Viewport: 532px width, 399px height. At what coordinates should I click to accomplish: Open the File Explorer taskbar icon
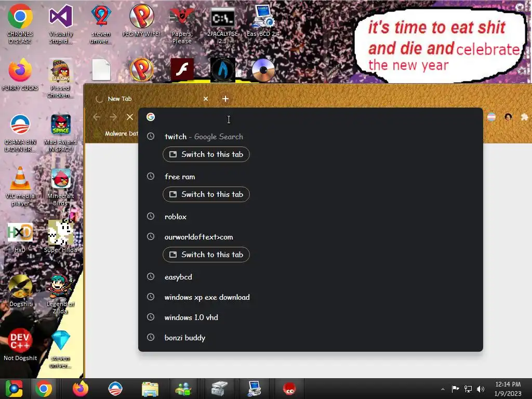[150, 389]
